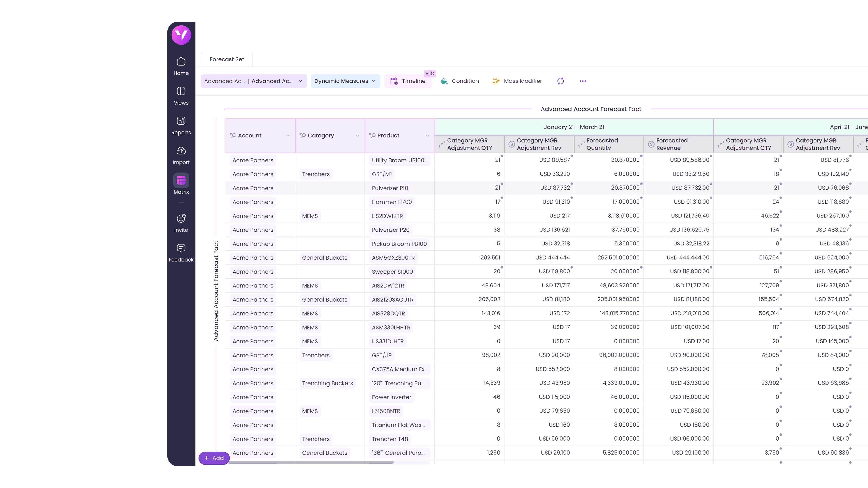
Task: Open the Import page
Action: pyautogui.click(x=181, y=155)
